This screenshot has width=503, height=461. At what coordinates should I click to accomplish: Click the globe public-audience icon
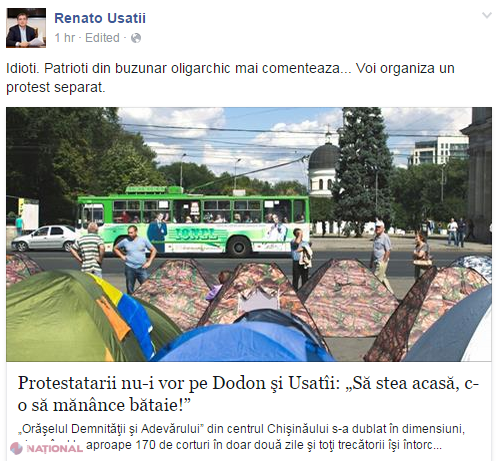136,38
